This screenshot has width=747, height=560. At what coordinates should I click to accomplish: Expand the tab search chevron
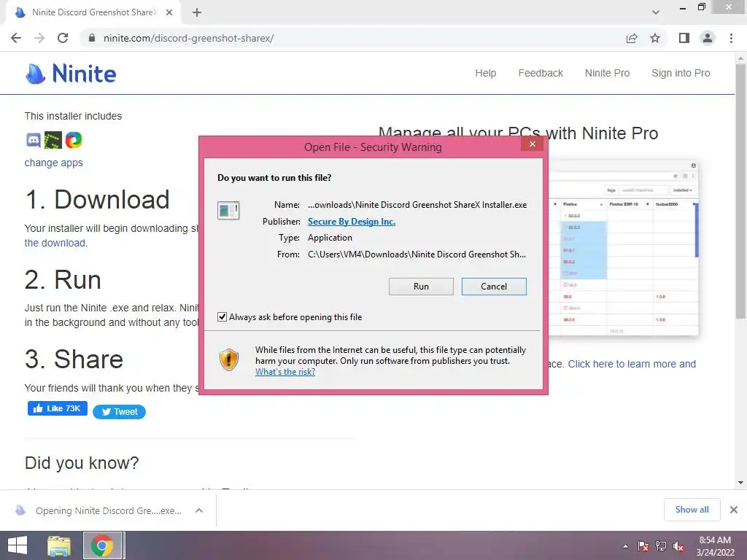pyautogui.click(x=656, y=12)
